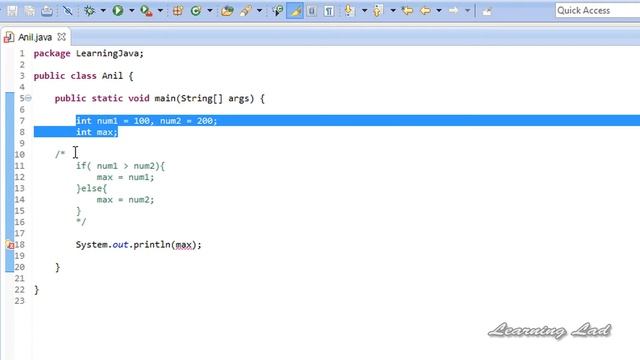Open the New Java Class dropdown arrow
640x360 pixels.
click(210, 11)
